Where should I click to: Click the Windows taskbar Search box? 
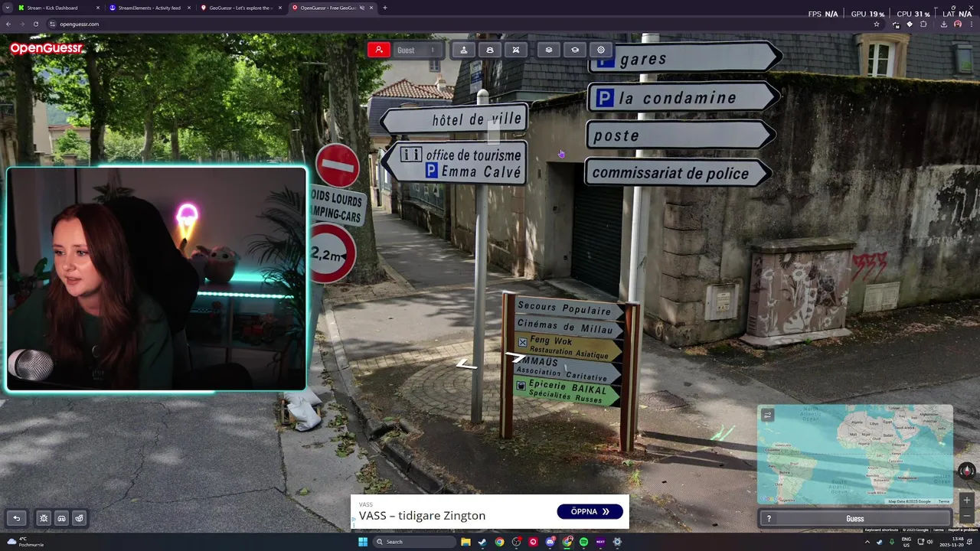414,542
